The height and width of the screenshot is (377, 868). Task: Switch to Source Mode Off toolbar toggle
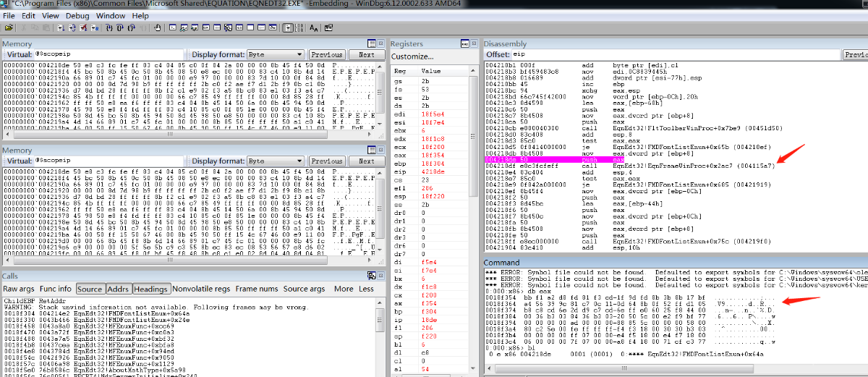[299, 27]
